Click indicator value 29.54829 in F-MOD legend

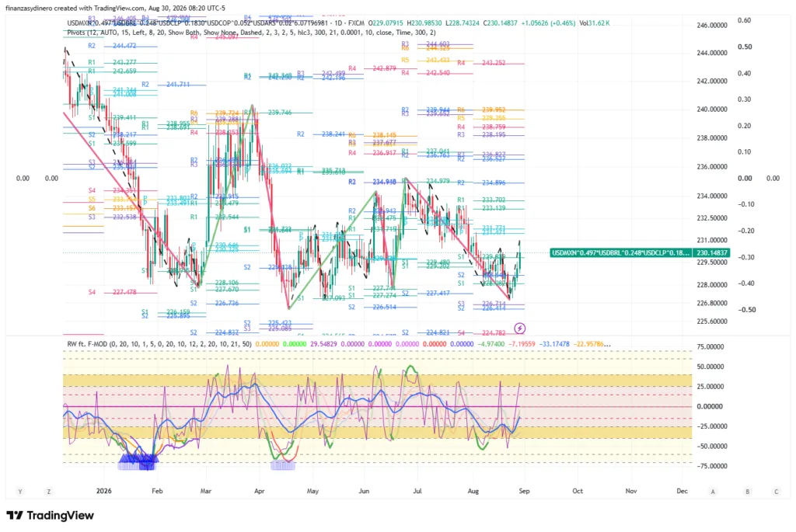click(x=324, y=344)
